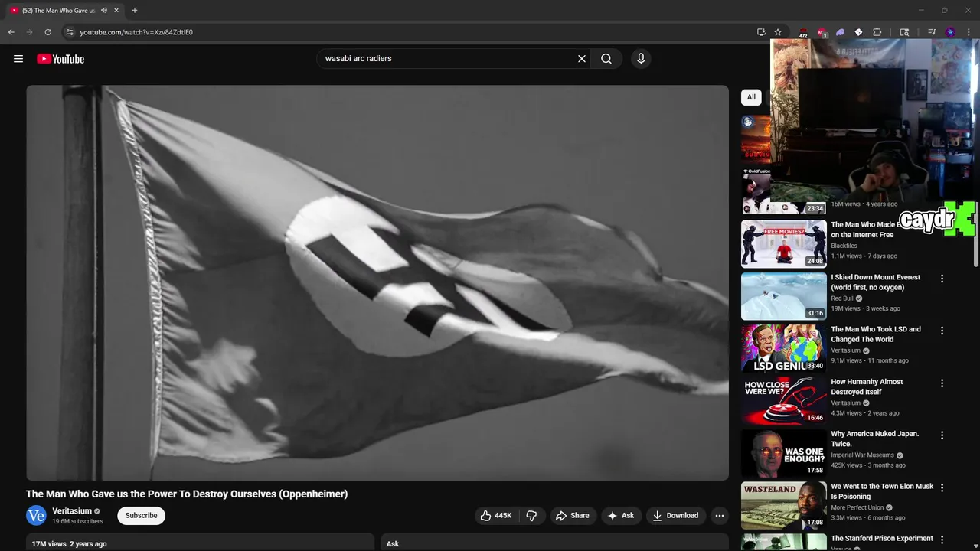
Task: Open more actions menu under the video
Action: coord(720,516)
